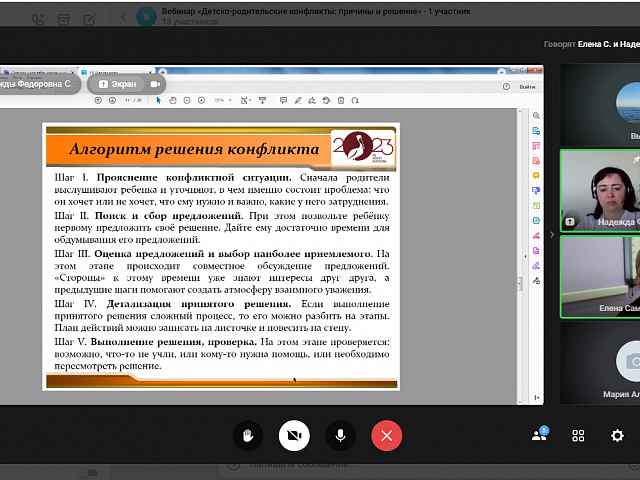Image resolution: width=640 pixels, height=480 pixels.
Task: Switch to the Экран screen-share tab
Action: pyautogui.click(x=117, y=85)
